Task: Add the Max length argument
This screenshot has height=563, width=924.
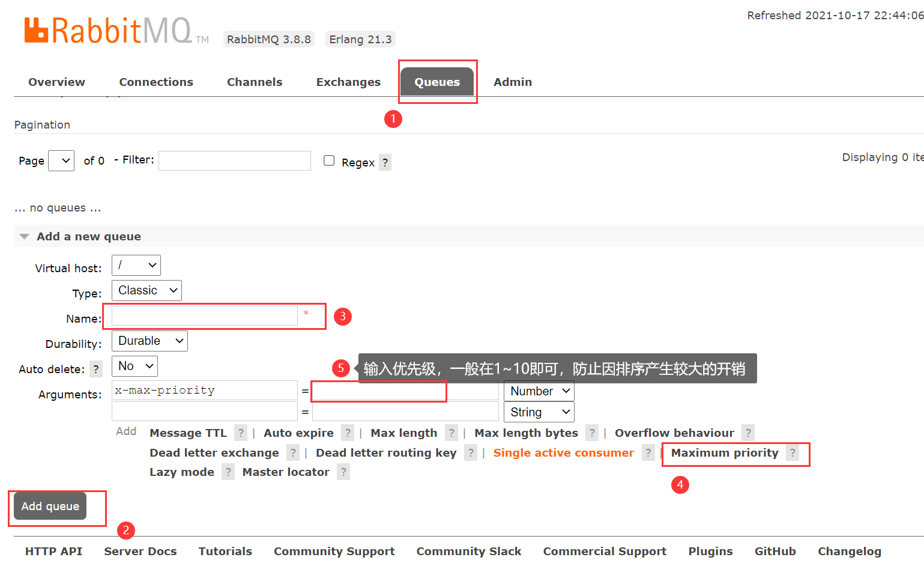Action: 404,433
